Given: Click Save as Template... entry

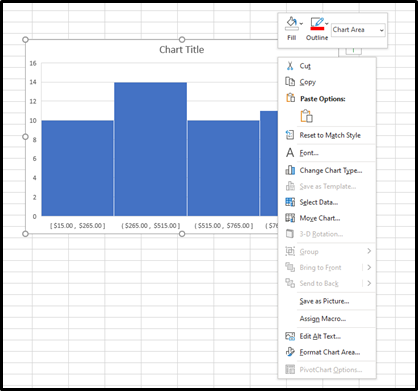Looking at the screenshot, I should pyautogui.click(x=328, y=186).
